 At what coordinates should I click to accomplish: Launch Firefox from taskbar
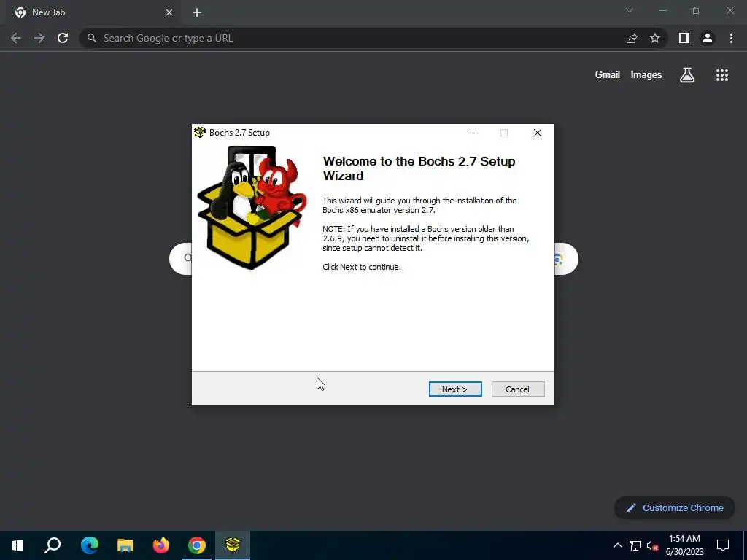(161, 545)
